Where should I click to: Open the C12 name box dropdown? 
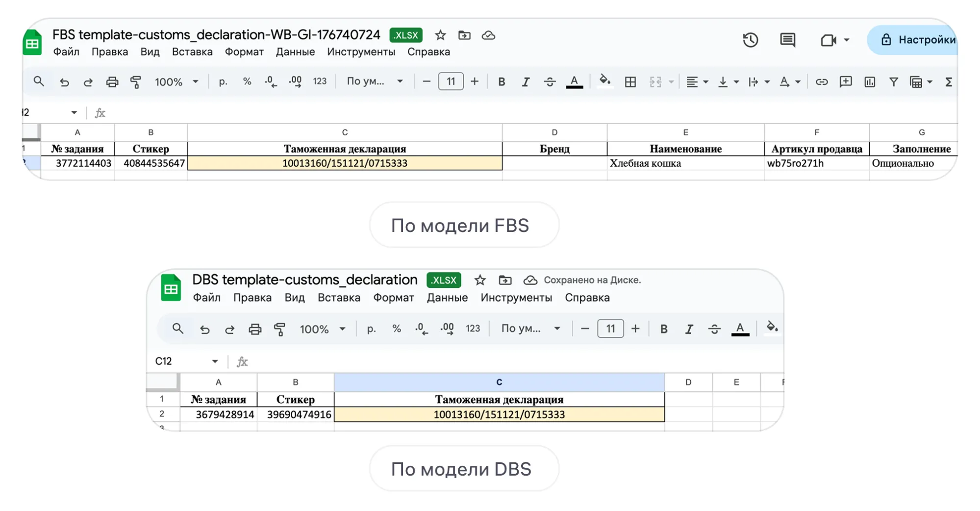(x=215, y=361)
